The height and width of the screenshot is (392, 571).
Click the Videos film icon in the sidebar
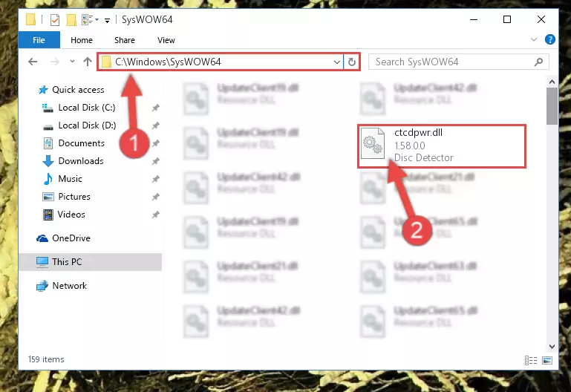pos(48,215)
